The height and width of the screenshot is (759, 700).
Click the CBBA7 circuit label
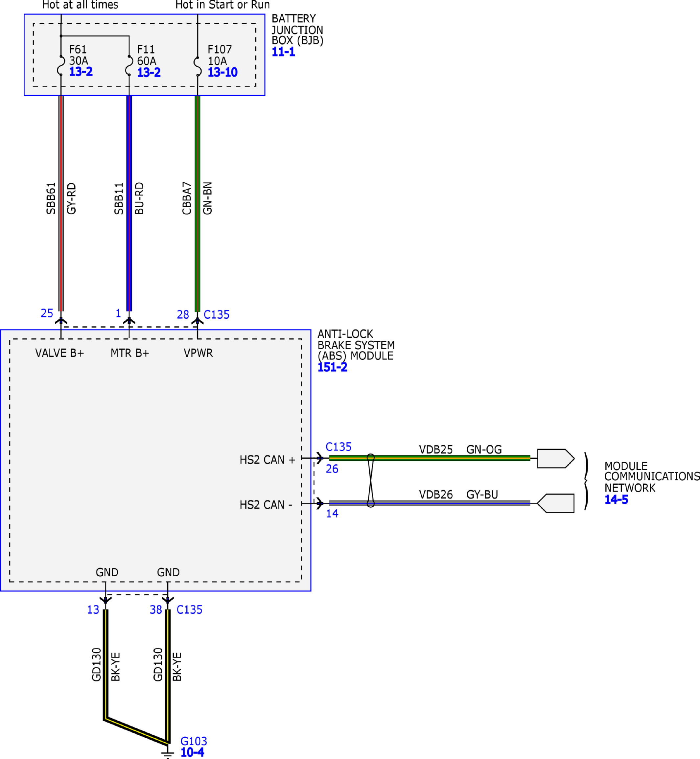pyautogui.click(x=187, y=198)
